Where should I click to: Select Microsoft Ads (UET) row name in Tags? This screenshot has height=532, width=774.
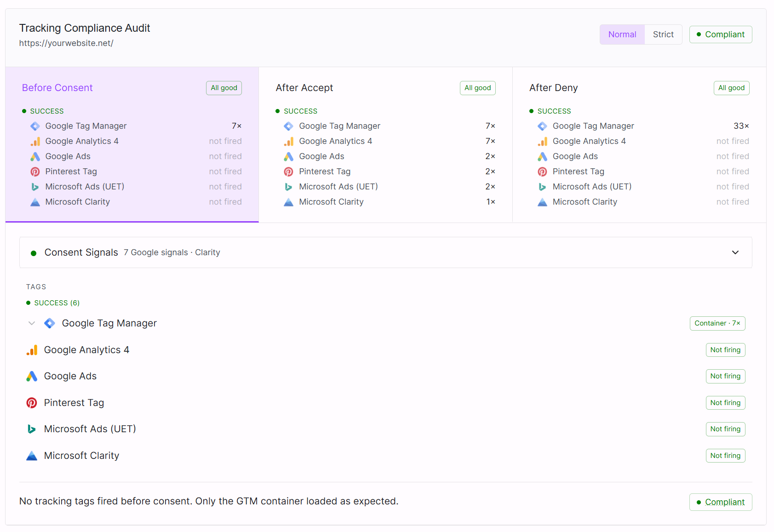pos(90,429)
